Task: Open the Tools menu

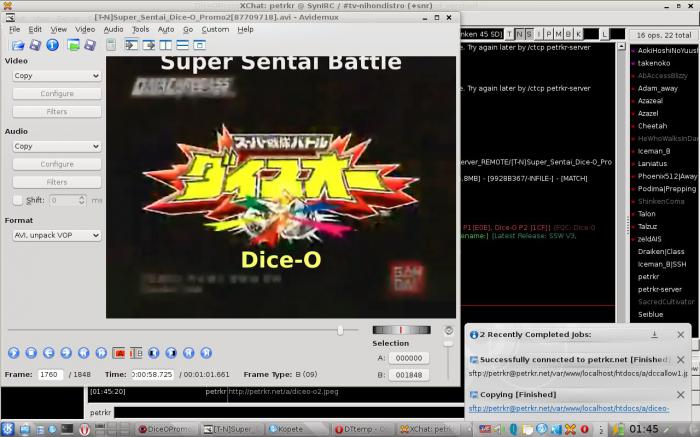Action: [x=141, y=29]
